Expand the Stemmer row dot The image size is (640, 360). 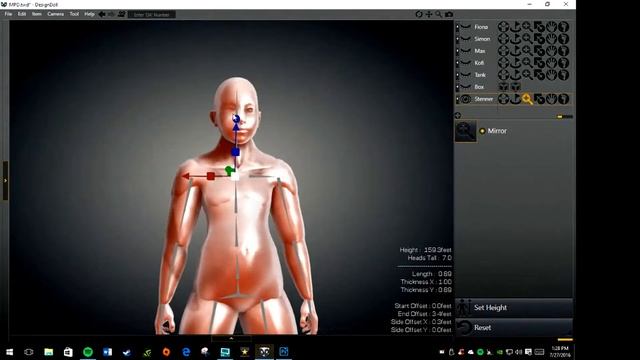[x=458, y=99]
